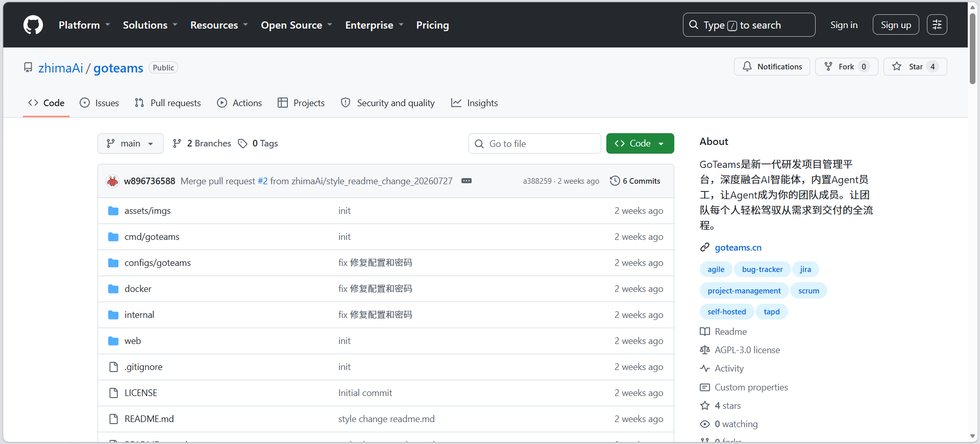Image resolution: width=980 pixels, height=444 pixels.
Task: Click the Sign up button
Action: click(896, 24)
